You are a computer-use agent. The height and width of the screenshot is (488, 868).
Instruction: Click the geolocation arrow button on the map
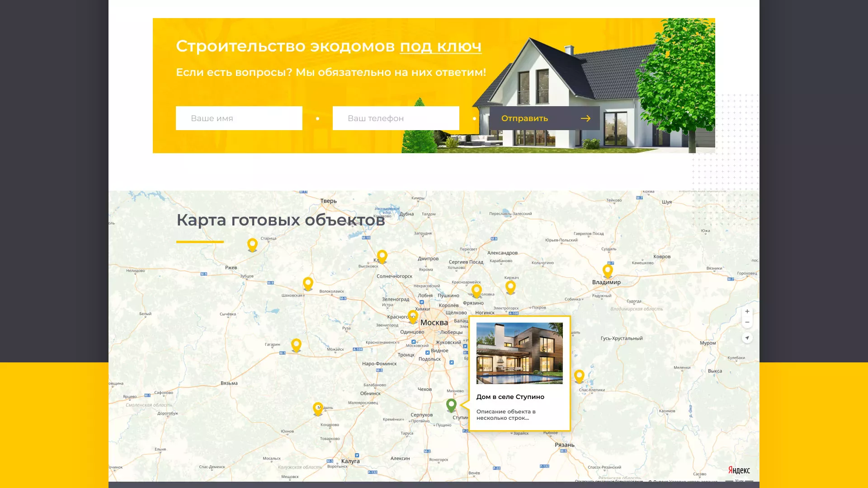tap(747, 338)
